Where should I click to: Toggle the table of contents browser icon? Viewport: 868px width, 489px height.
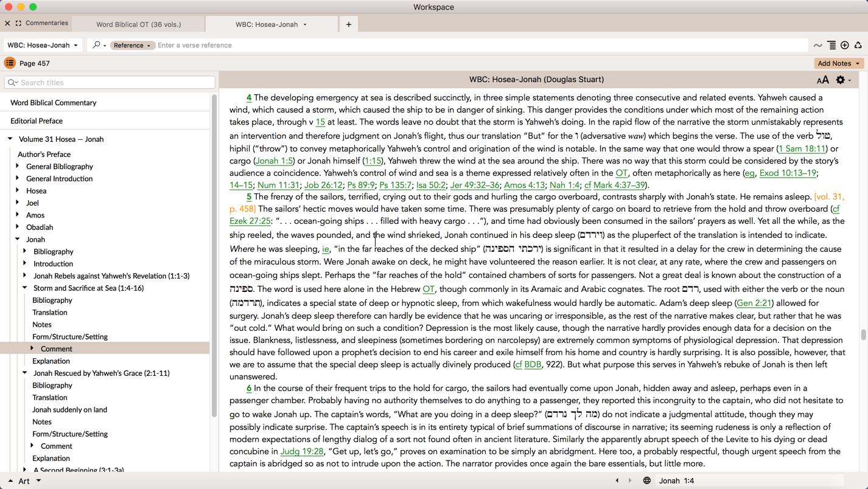[x=10, y=63]
